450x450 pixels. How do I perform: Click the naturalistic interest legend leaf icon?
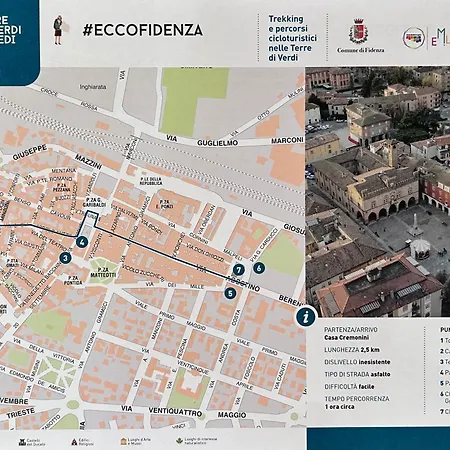click(x=179, y=441)
